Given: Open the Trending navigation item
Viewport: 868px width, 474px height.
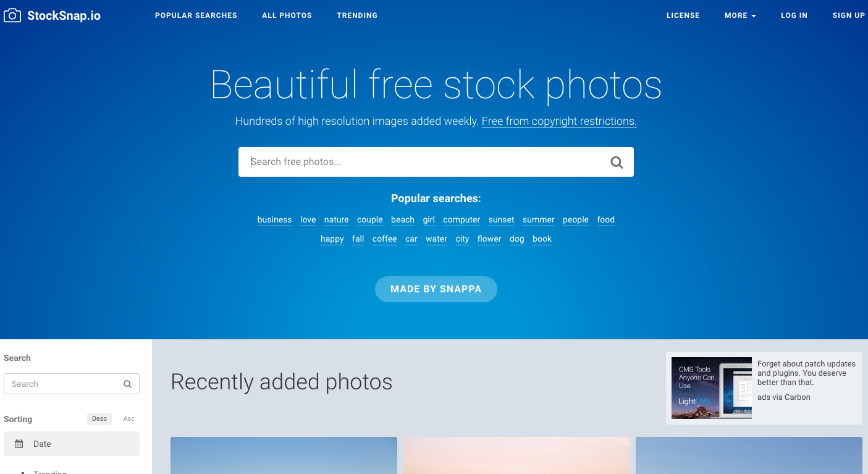Looking at the screenshot, I should tap(357, 15).
